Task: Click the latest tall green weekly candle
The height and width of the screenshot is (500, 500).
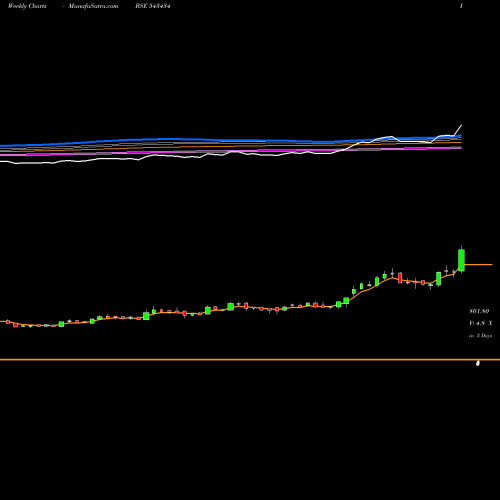Action: tap(461, 260)
